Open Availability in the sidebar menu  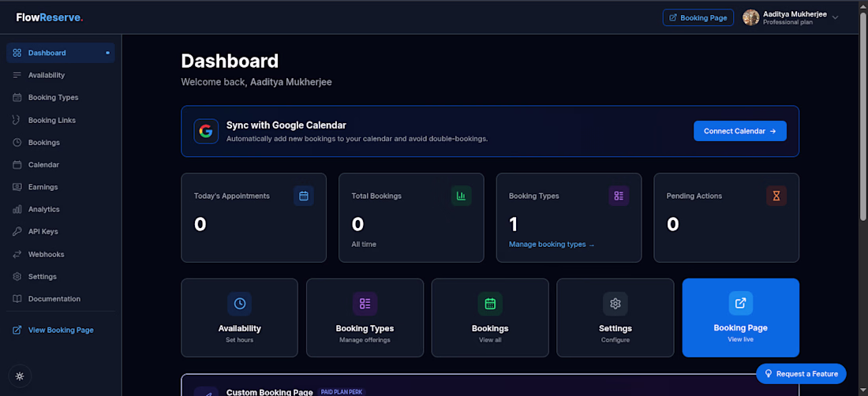point(61,75)
